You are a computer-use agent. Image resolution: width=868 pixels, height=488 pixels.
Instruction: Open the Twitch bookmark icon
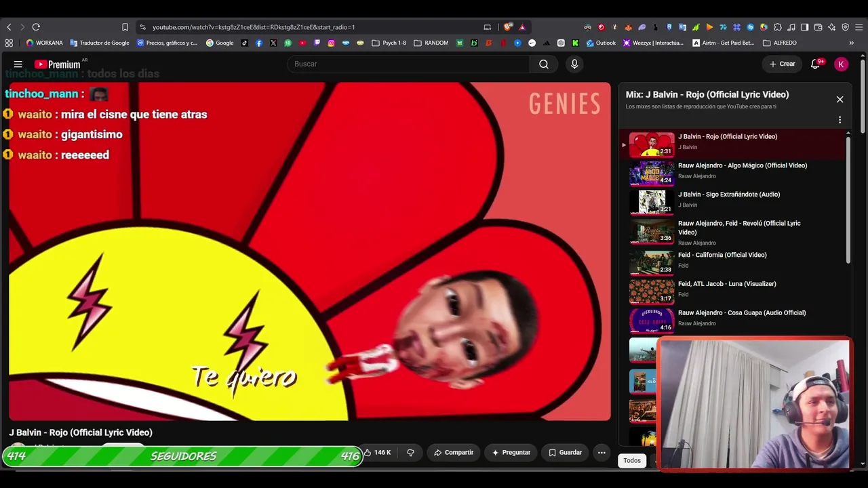[317, 43]
